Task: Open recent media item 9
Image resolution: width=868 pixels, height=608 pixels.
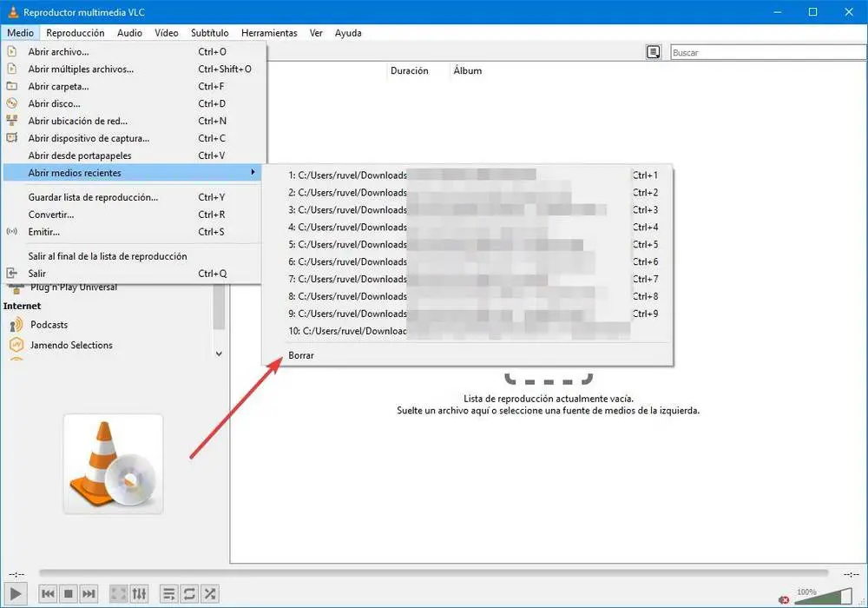Action: pyautogui.click(x=467, y=314)
